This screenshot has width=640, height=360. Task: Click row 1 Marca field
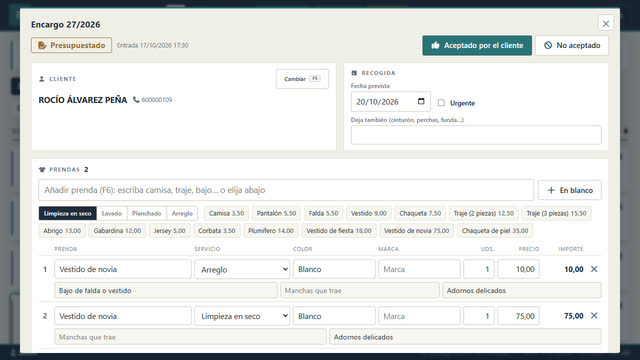(419, 269)
